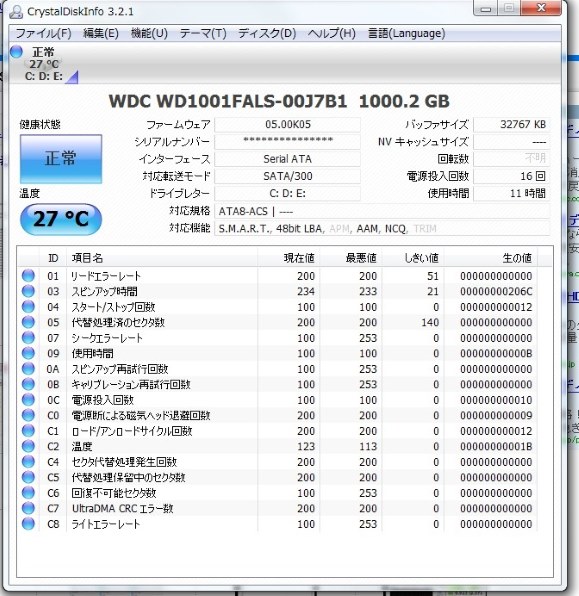Click the 27 °C temperature button
This screenshot has height=596, width=579.
(61, 219)
